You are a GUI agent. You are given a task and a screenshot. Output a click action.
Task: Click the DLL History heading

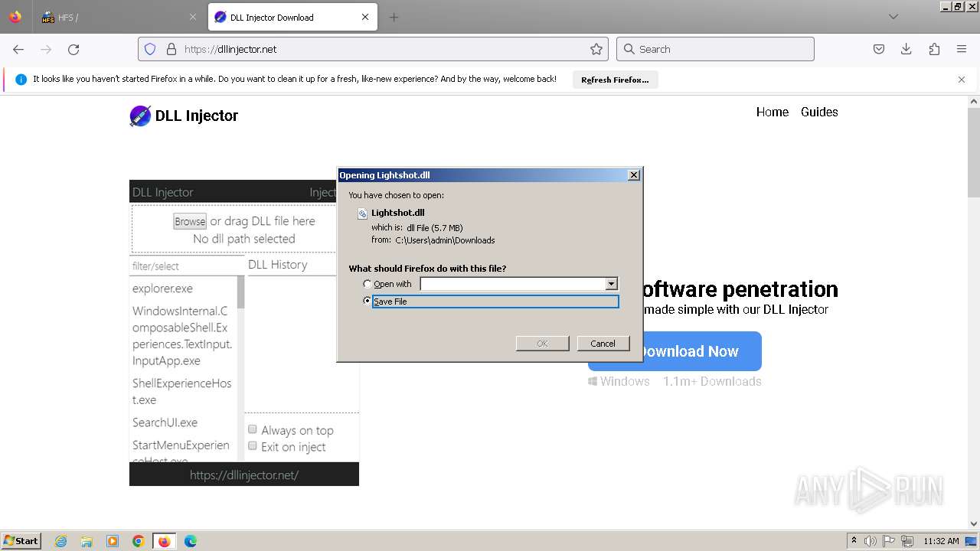(x=277, y=265)
